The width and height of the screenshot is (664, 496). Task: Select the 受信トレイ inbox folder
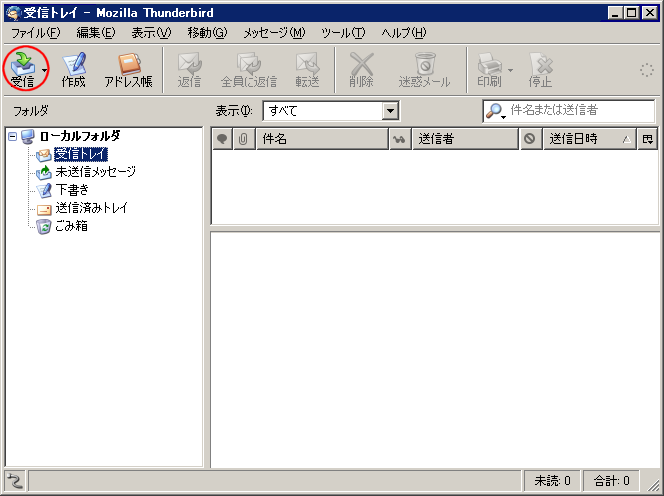tap(81, 154)
